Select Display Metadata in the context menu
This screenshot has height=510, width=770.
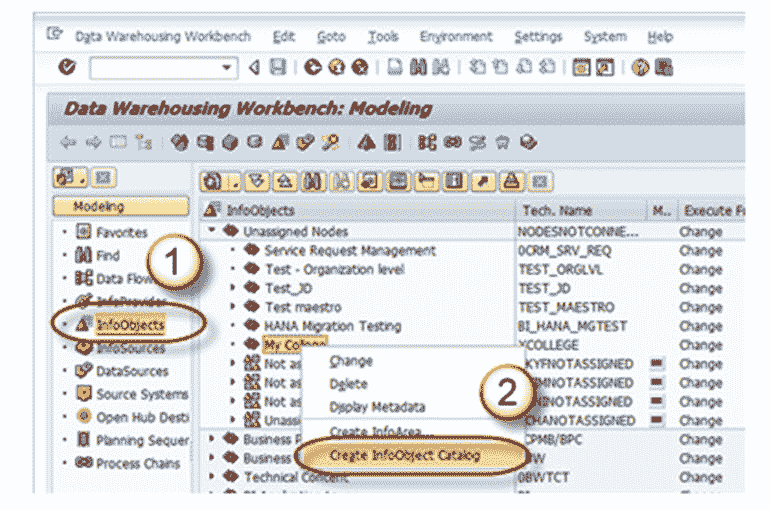pyautogui.click(x=377, y=407)
